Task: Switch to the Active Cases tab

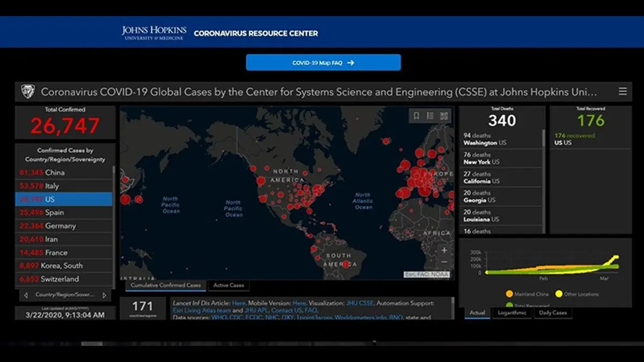Action: [x=229, y=285]
